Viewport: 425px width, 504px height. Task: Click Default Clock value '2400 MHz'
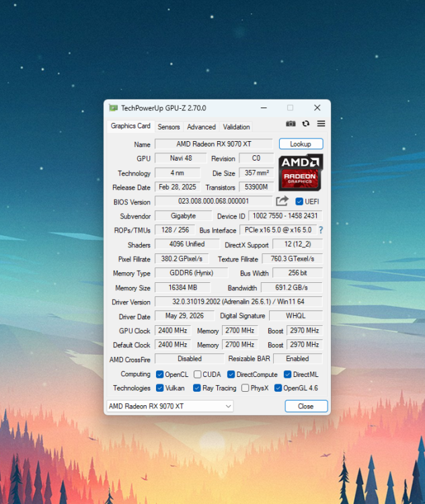[173, 345]
